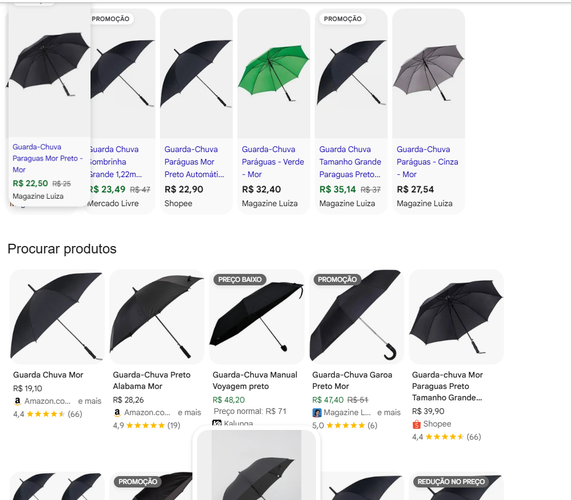Open the Guarda-chuva Mor Paraguas Tamanho Grande image
571x500 pixels.
tap(456, 317)
